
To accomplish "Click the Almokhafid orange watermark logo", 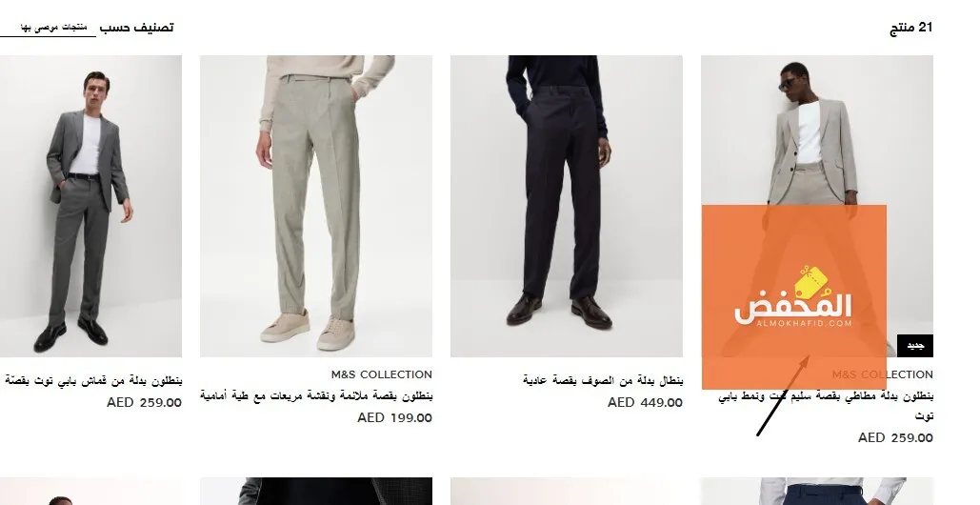I will 793,297.
